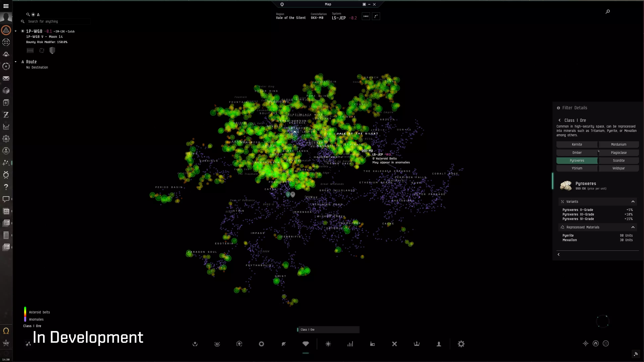Click the magnifier search icon top right
644x362 pixels.
click(607, 12)
